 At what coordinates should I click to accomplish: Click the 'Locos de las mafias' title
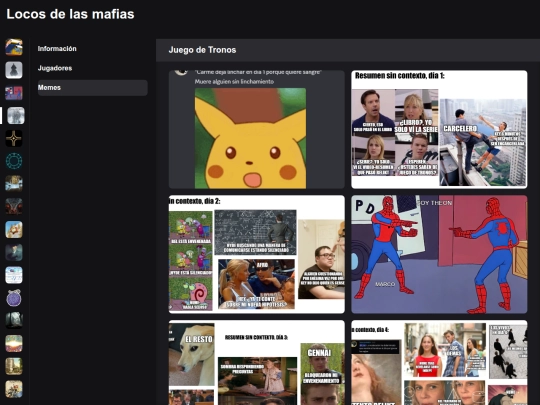point(70,14)
